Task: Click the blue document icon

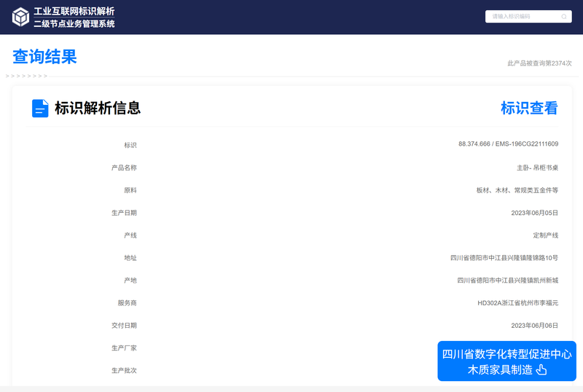Action: [x=40, y=109]
